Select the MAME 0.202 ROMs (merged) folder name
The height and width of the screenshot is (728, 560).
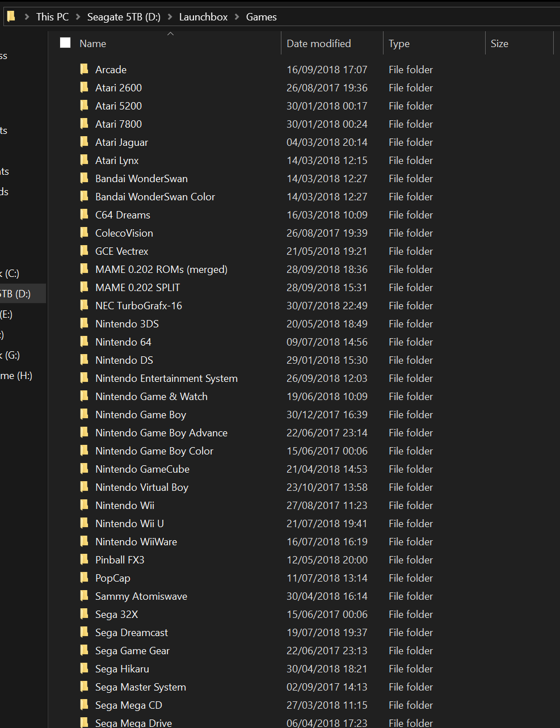[161, 270]
